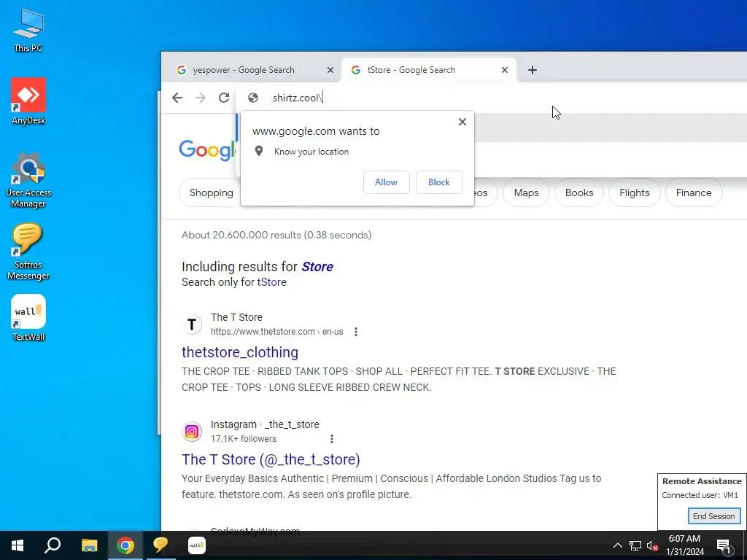Click the https://www.thetstore.com URL text
Viewport: 747px width, 560px height.
[263, 332]
